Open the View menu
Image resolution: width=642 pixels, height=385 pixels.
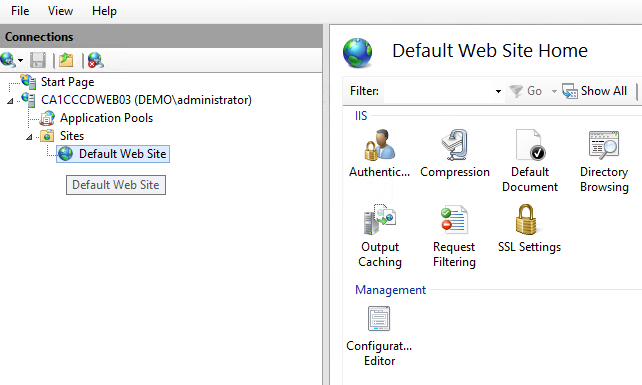[60, 11]
